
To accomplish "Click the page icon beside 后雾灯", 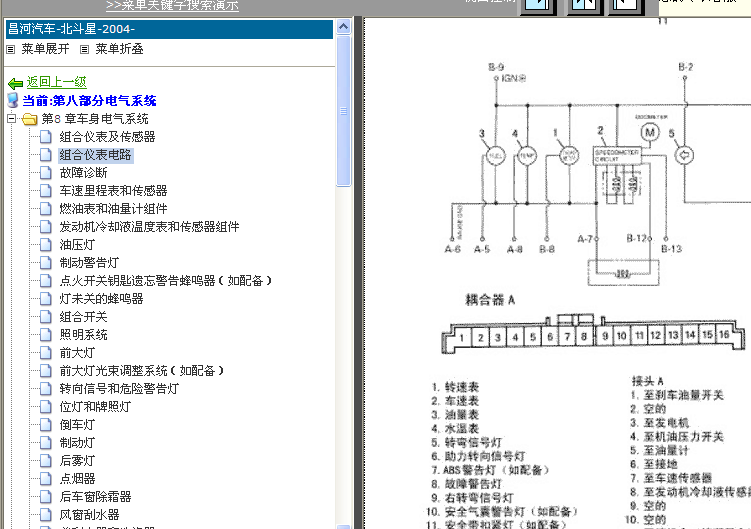I will pyautogui.click(x=46, y=460).
